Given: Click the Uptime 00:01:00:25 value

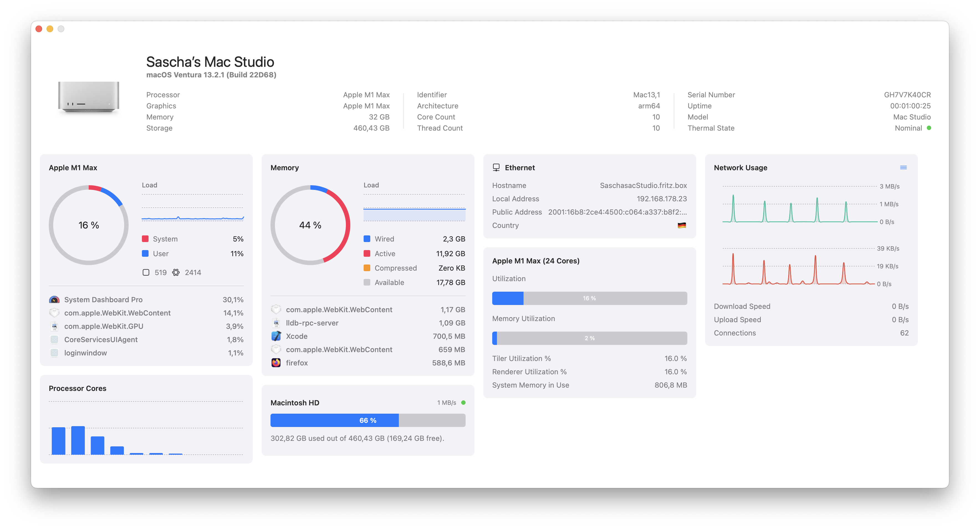Looking at the screenshot, I should (910, 106).
